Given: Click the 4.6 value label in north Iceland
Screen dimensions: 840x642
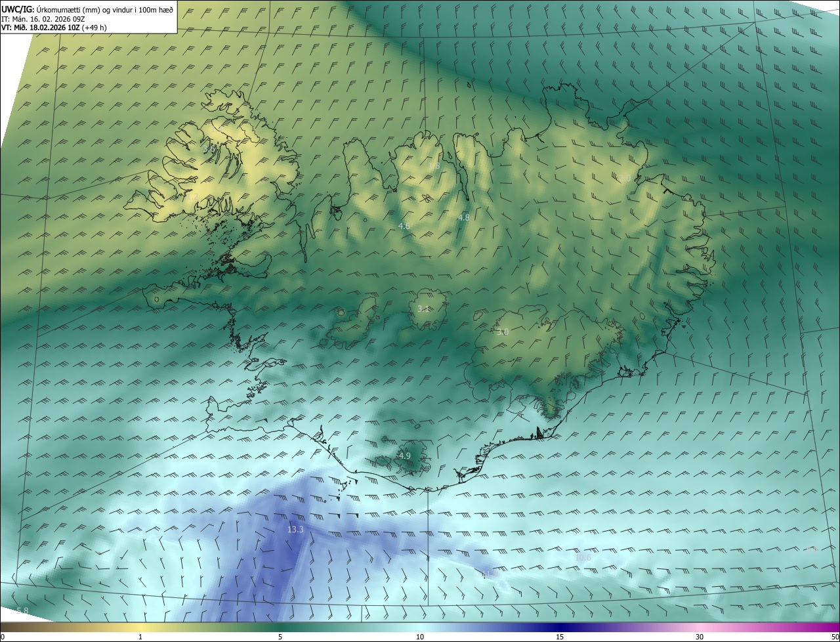Looking at the screenshot, I should point(404,226).
